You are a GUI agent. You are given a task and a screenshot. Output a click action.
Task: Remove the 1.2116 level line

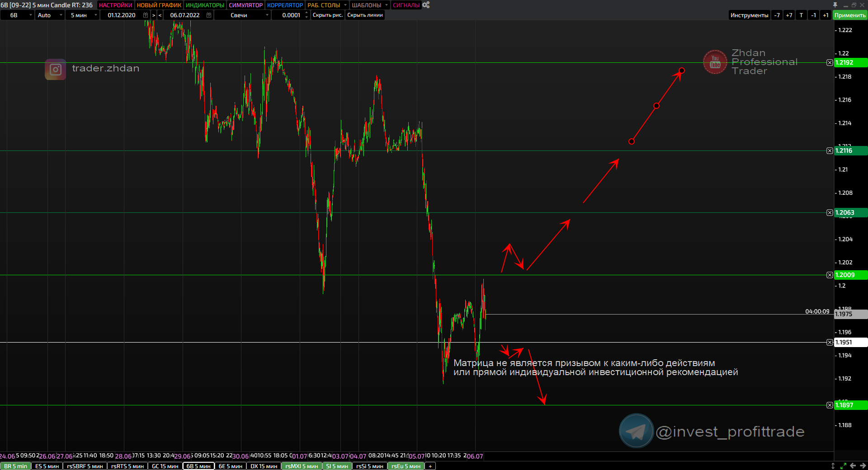point(830,150)
